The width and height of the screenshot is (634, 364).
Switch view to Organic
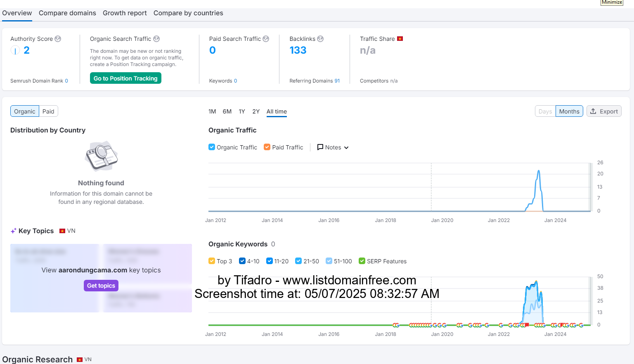25,111
